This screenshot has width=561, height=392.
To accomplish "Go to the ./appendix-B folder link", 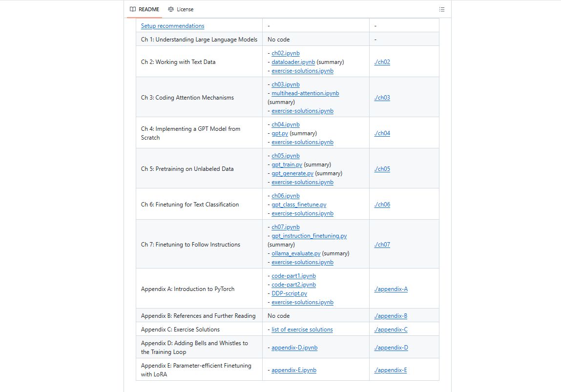I will click(x=391, y=316).
